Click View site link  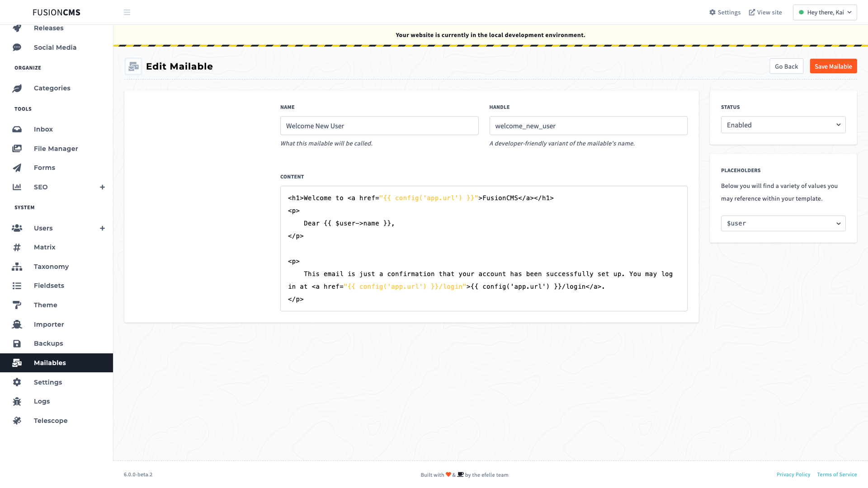(x=765, y=12)
